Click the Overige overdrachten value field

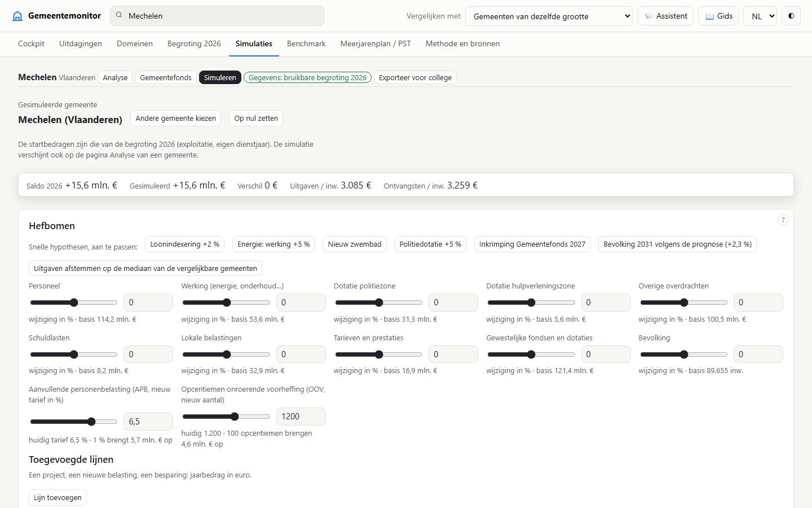758,303
